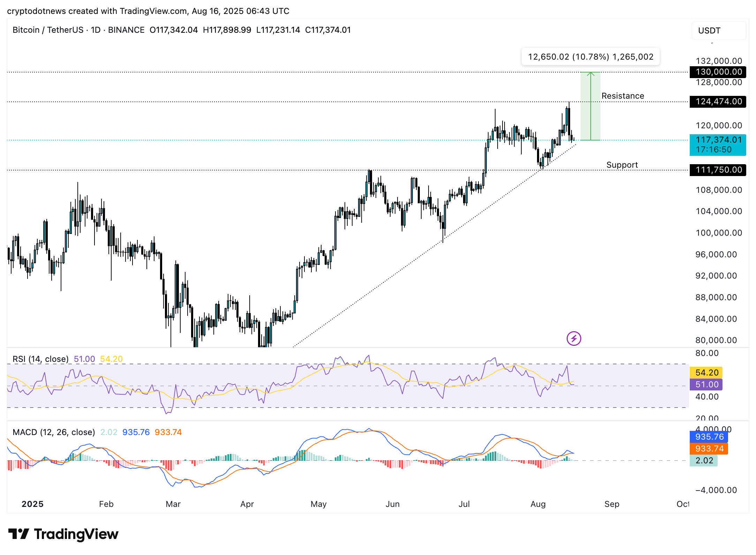Click the 12,650.02 (10.78%) measurement label
Image resolution: width=756 pixels, height=555 pixels.
590,56
